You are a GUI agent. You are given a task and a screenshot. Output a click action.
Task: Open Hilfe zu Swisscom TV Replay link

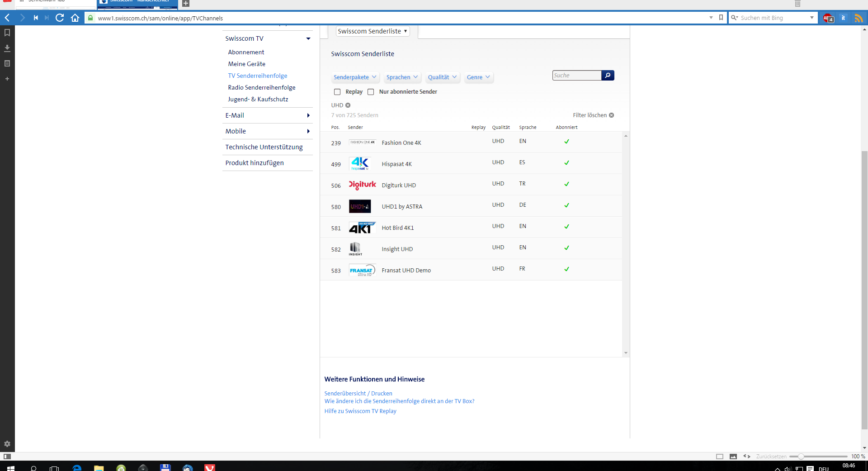(360, 411)
